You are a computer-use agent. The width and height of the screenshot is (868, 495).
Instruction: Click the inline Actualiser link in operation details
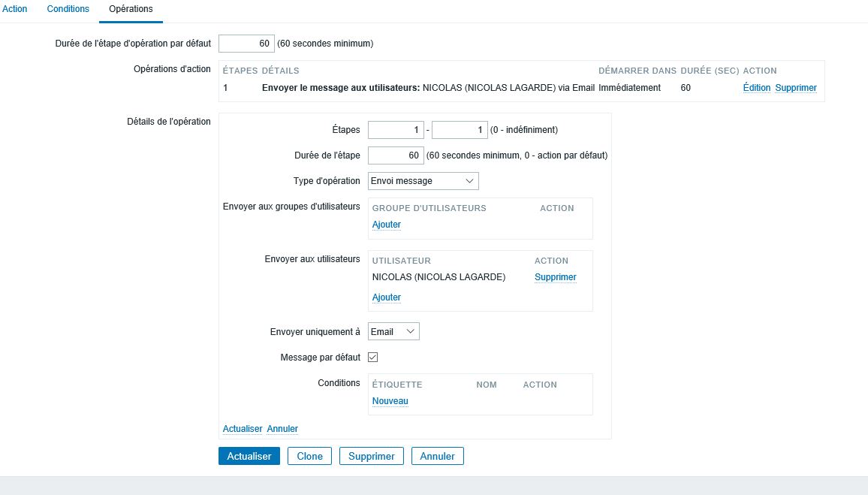pos(243,429)
